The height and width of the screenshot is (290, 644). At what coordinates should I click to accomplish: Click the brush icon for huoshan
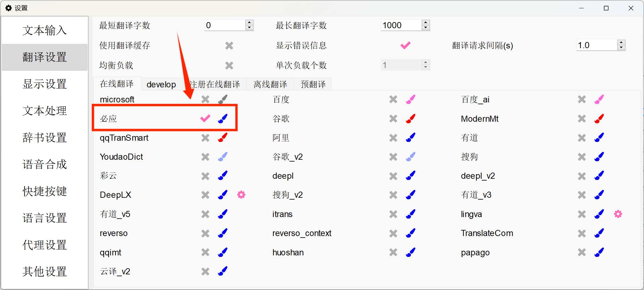[x=411, y=252]
